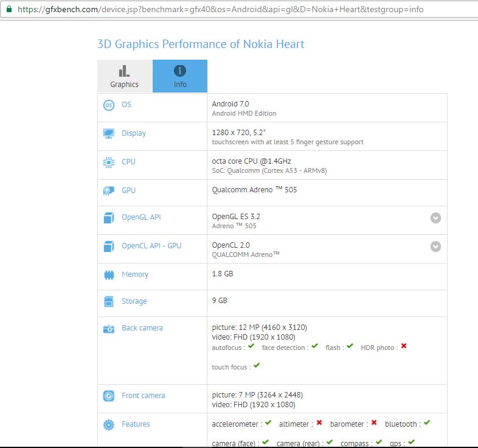Click the bar chart icon in Graphics tab

click(124, 71)
